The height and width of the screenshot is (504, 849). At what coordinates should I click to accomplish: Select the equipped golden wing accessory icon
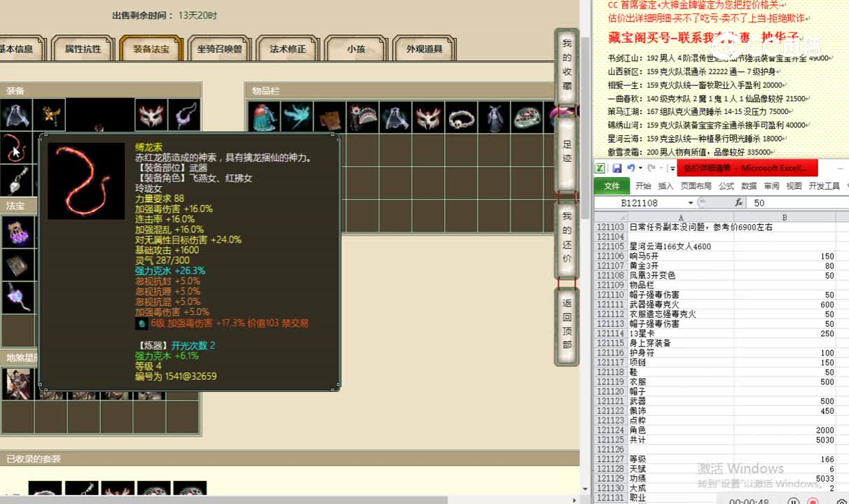(50, 115)
